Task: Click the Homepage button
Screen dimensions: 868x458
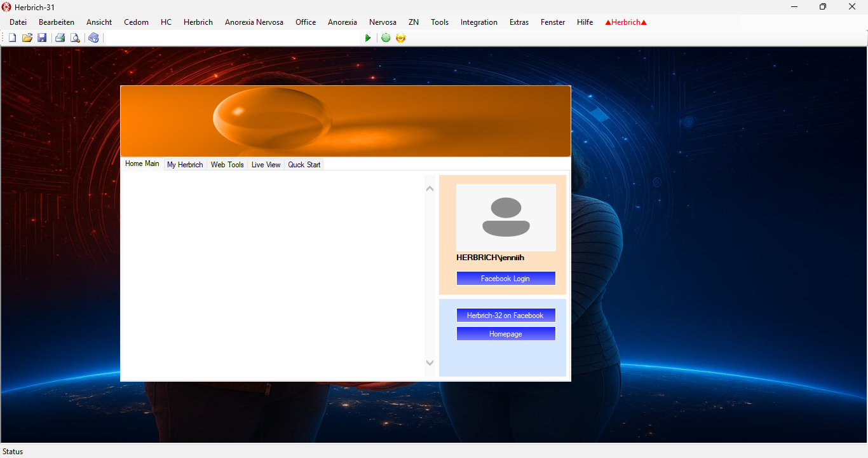Action: point(506,334)
